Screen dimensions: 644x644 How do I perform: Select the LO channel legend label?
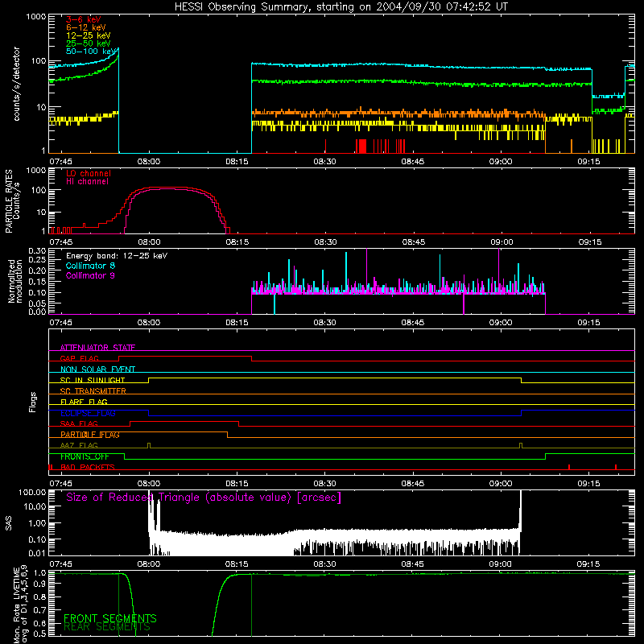pyautogui.click(x=89, y=173)
